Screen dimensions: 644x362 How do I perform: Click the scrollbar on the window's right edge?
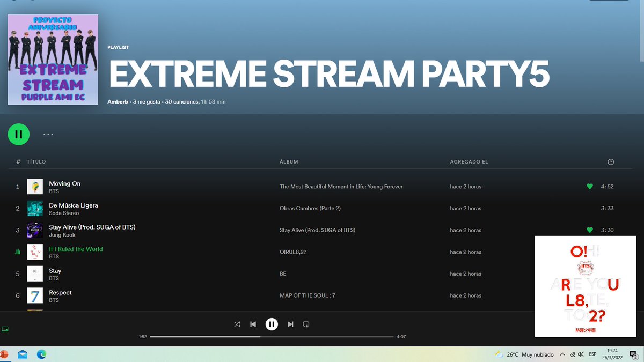tap(641, 31)
